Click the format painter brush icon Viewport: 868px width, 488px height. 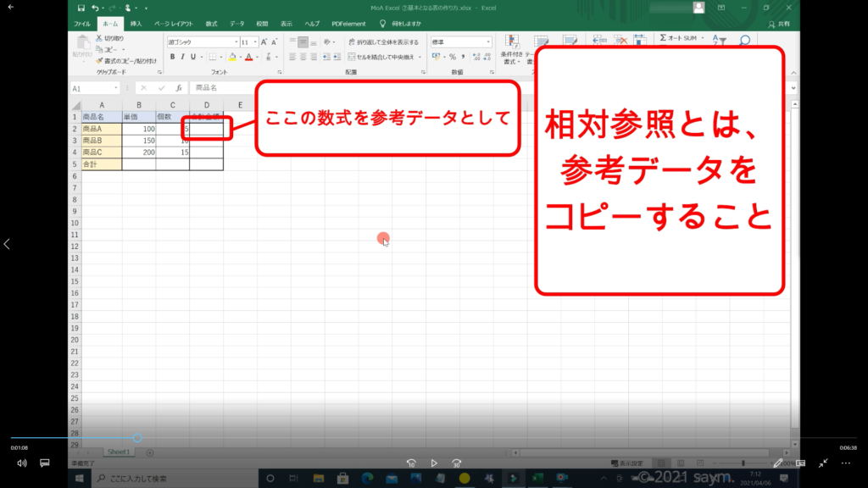(98, 61)
